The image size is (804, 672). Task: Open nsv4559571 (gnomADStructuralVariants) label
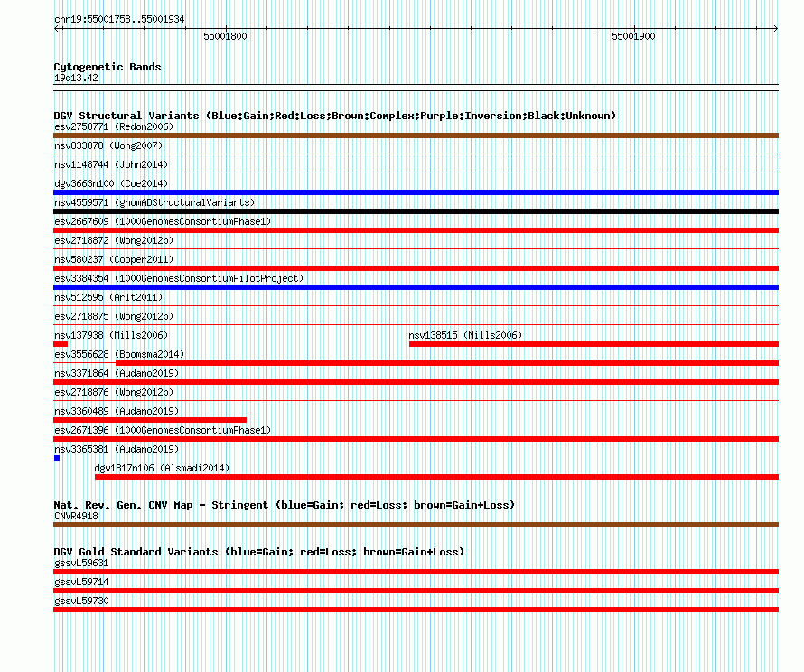coord(154,202)
